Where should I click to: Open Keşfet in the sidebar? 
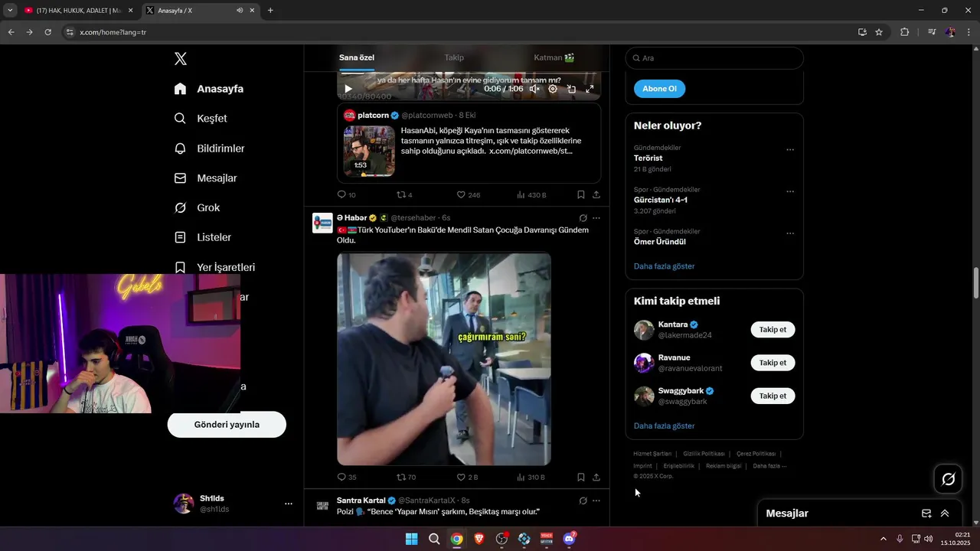[201, 119]
